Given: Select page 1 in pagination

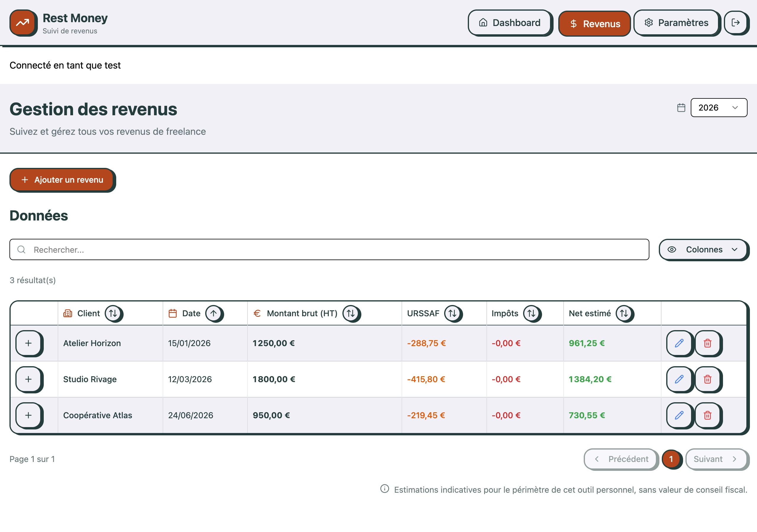Looking at the screenshot, I should pos(671,459).
